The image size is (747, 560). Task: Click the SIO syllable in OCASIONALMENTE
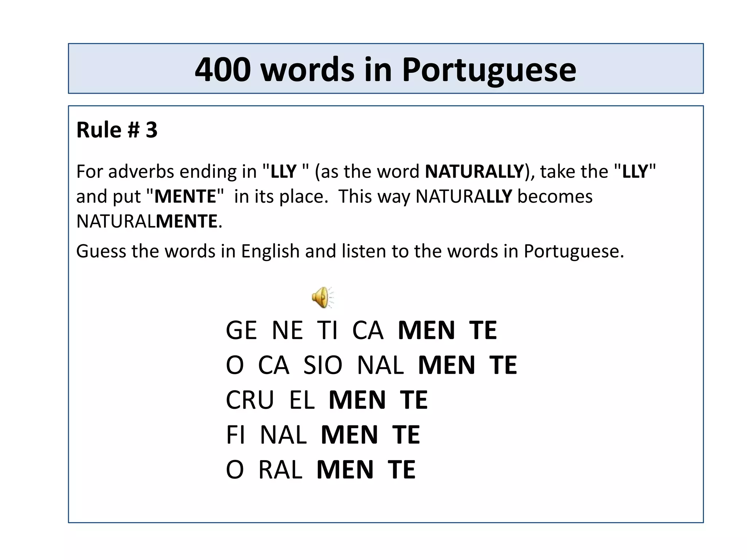click(323, 365)
